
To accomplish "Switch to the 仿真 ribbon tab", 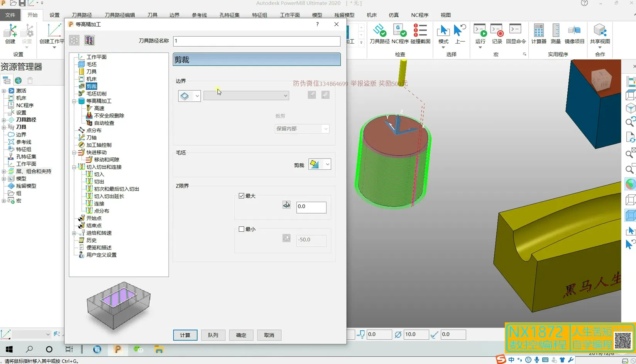I will click(394, 15).
